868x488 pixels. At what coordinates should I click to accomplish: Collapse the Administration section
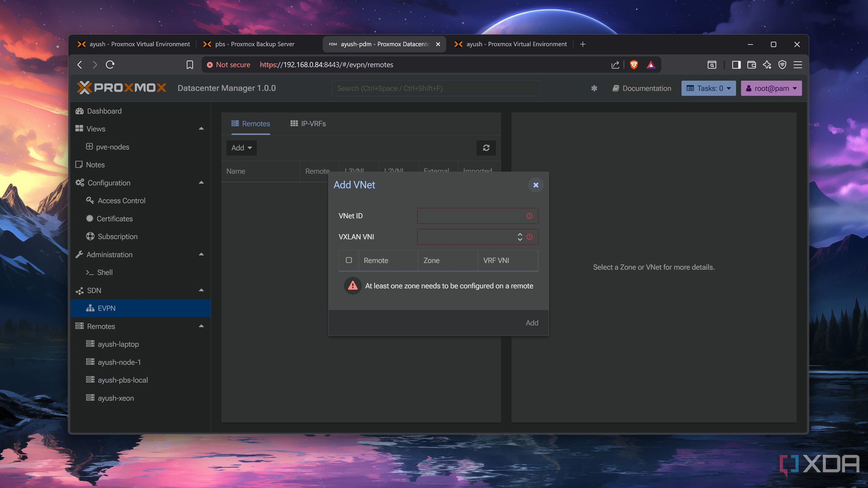(x=201, y=254)
